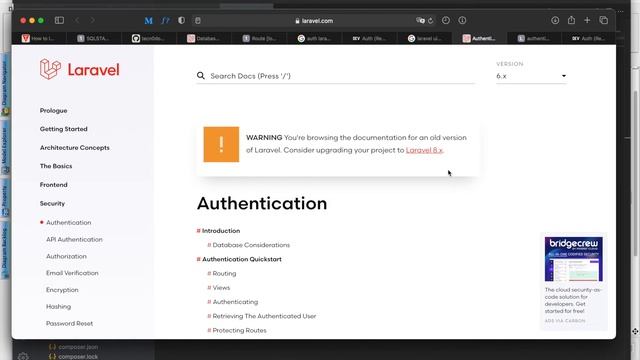640x360 pixels.
Task: Click the ADS VIA CARBON label
Action: pos(565,321)
